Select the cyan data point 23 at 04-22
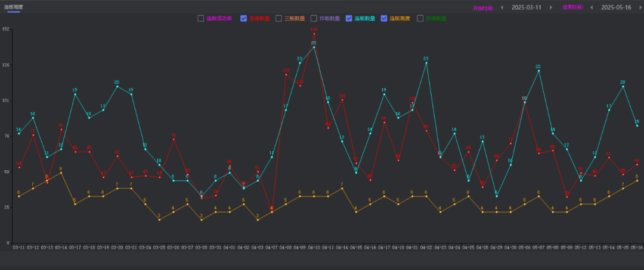Screen dimensions: 644x270 click(426, 63)
